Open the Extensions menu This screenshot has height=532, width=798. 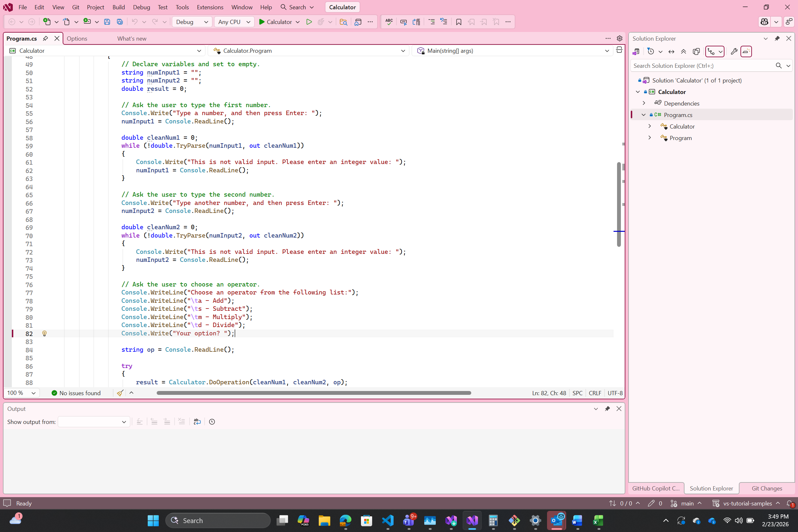[x=210, y=7]
